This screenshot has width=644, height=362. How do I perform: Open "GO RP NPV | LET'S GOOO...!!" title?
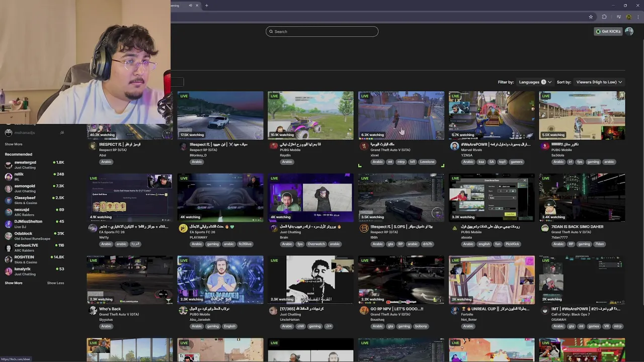(397, 309)
